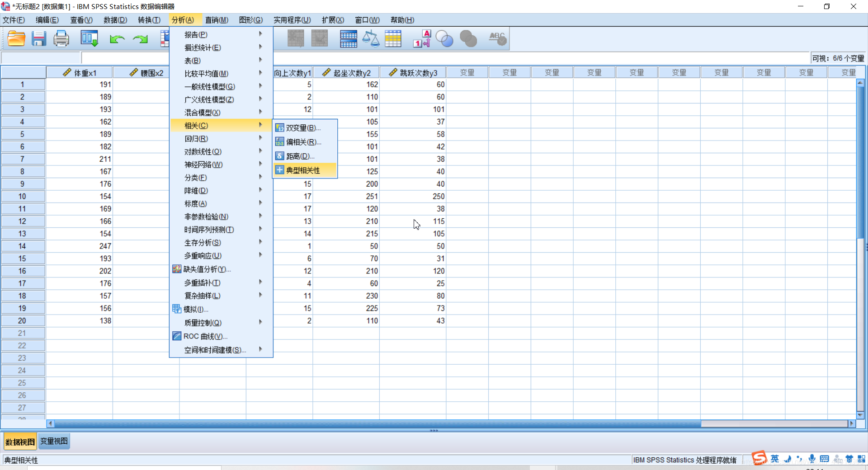Click the Spell Check ABC icon
This screenshot has width=868, height=470.
click(498, 39)
